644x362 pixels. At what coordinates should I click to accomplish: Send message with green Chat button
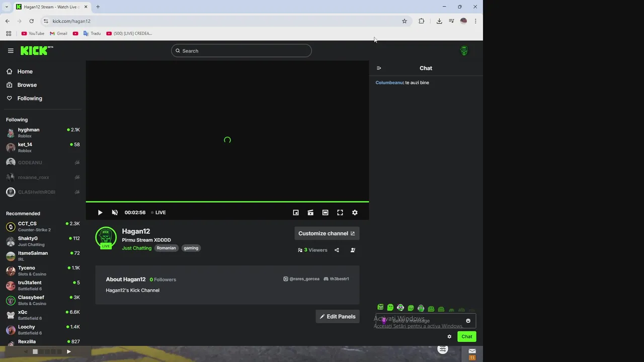[467, 337]
